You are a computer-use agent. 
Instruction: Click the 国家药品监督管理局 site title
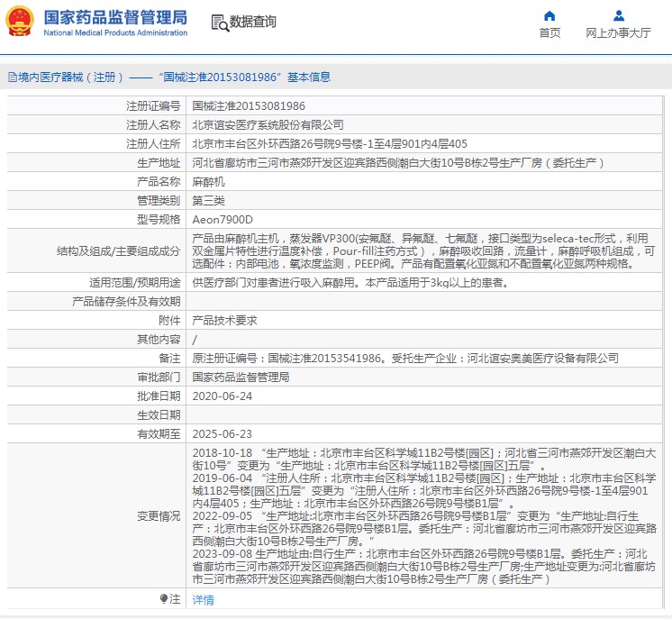click(115, 17)
